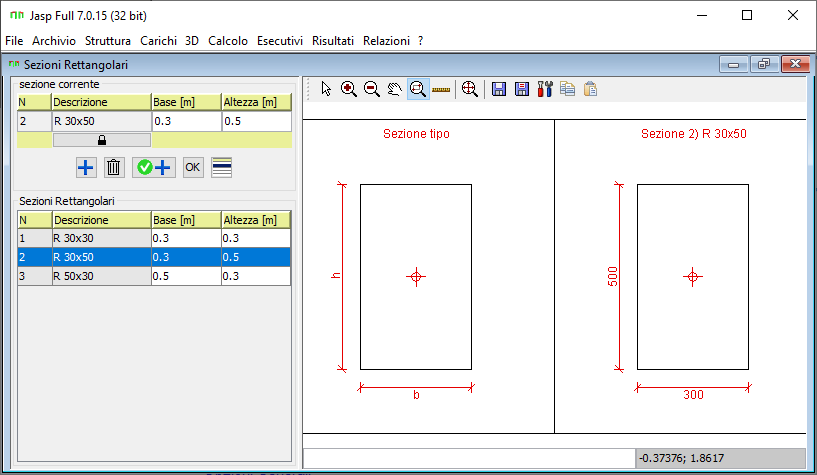The width and height of the screenshot is (817, 475).
Task: Click Altezza [m] header in lower table
Action: 256,220
